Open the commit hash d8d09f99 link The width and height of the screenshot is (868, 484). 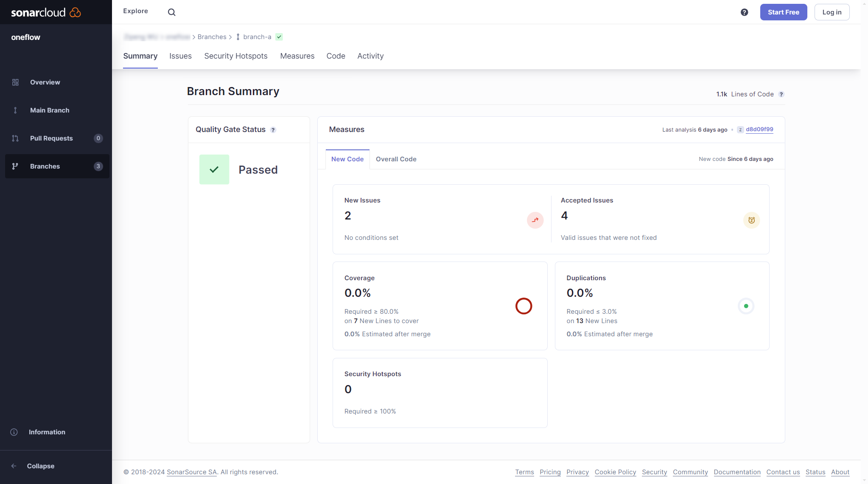760,129
